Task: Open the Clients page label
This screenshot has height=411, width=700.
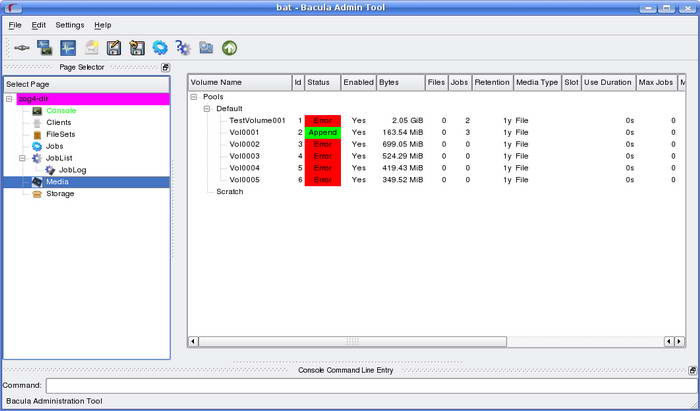Action: point(58,123)
